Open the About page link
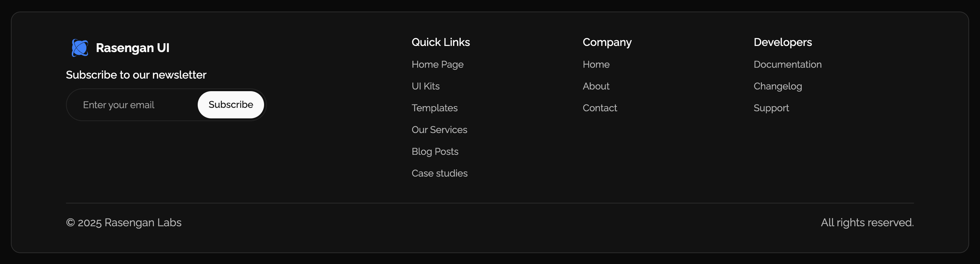The image size is (980, 264). click(596, 86)
